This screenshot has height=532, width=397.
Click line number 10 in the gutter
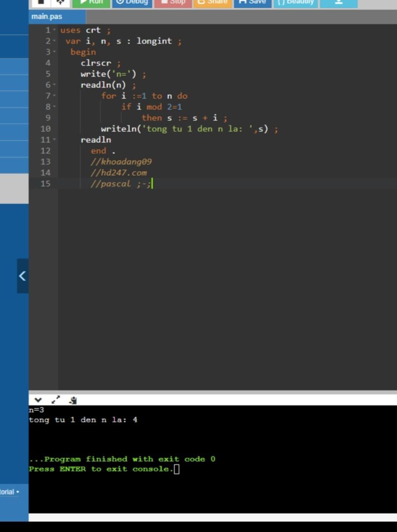coord(45,129)
